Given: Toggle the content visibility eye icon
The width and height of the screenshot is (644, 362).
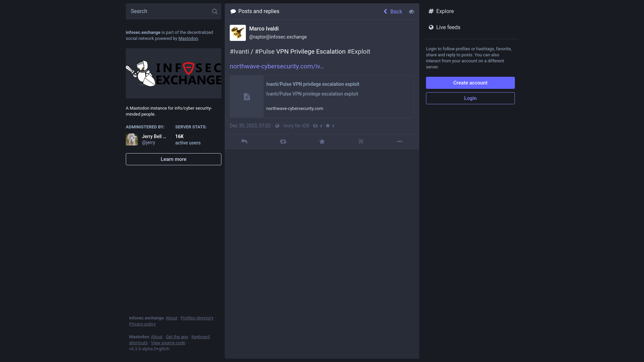Looking at the screenshot, I should coord(411,11).
